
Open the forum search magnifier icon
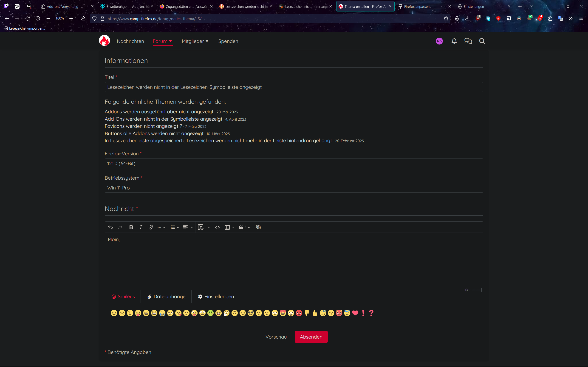[482, 41]
